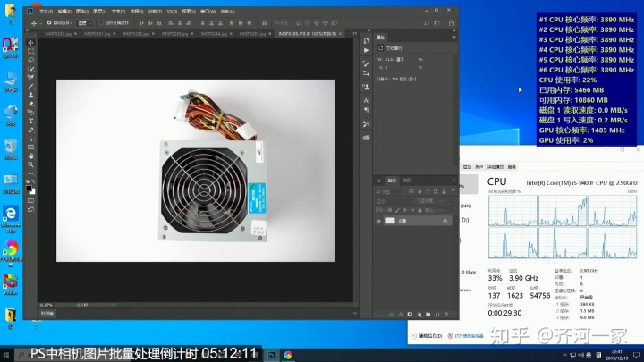Open the 时间轴 timeline panel
644x362 pixels.
[x=47, y=313]
